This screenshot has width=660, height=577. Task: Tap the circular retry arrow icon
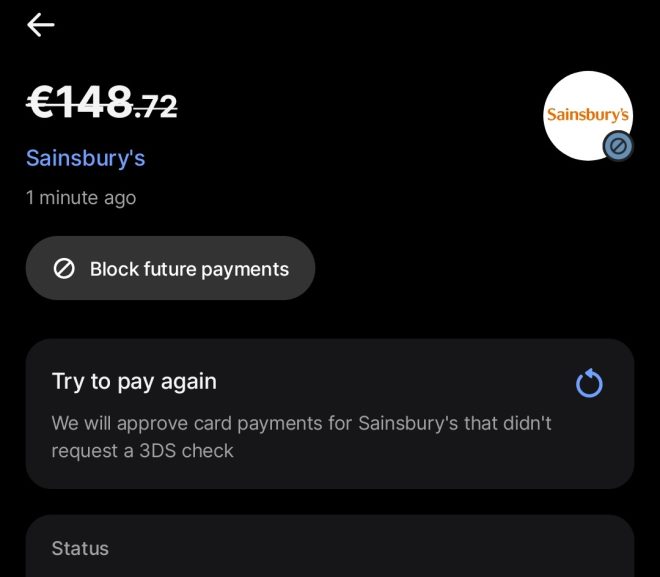point(590,383)
